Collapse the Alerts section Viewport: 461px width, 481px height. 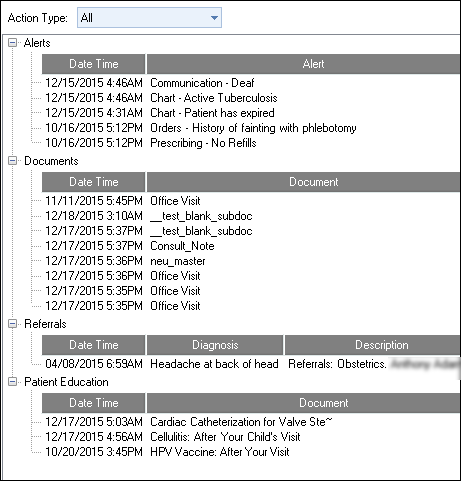[x=12, y=43]
